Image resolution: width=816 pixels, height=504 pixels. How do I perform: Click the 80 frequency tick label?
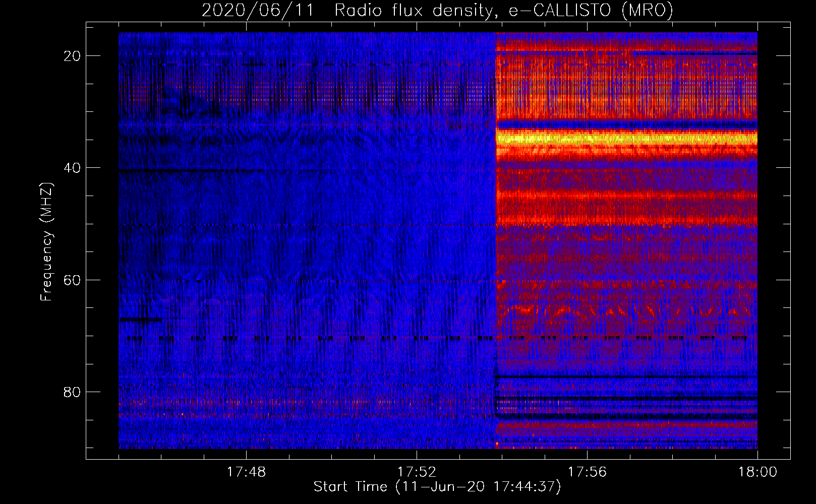(73, 392)
